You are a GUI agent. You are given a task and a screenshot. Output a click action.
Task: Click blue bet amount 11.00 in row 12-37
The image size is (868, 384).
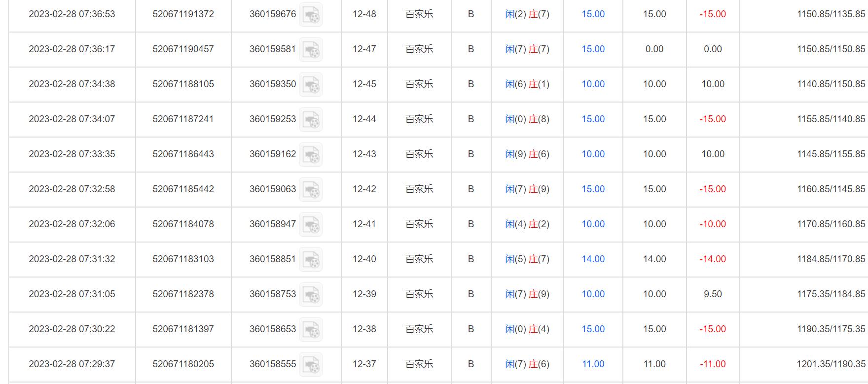593,364
